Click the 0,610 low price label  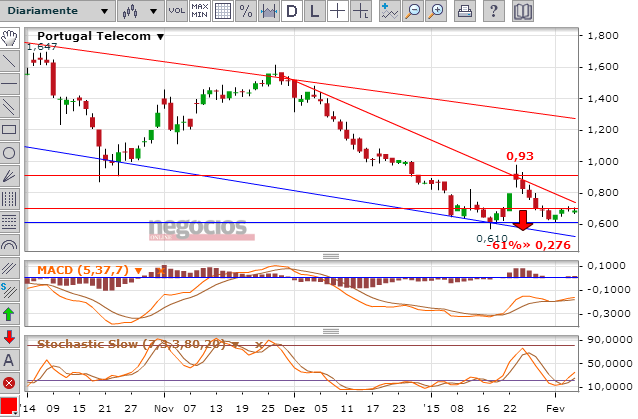492,238
